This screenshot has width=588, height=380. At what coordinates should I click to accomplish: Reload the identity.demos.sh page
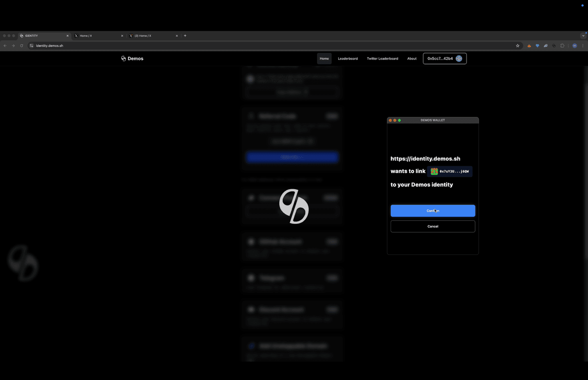point(21,46)
